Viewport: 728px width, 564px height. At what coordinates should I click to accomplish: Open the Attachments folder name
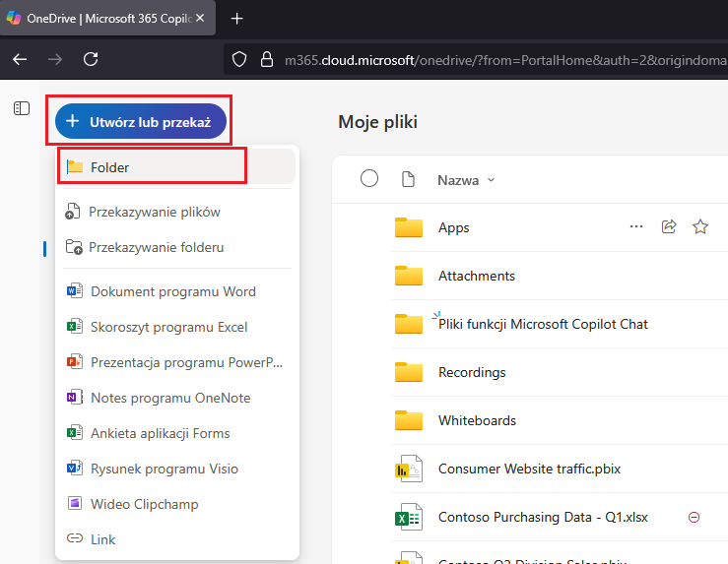pos(477,276)
